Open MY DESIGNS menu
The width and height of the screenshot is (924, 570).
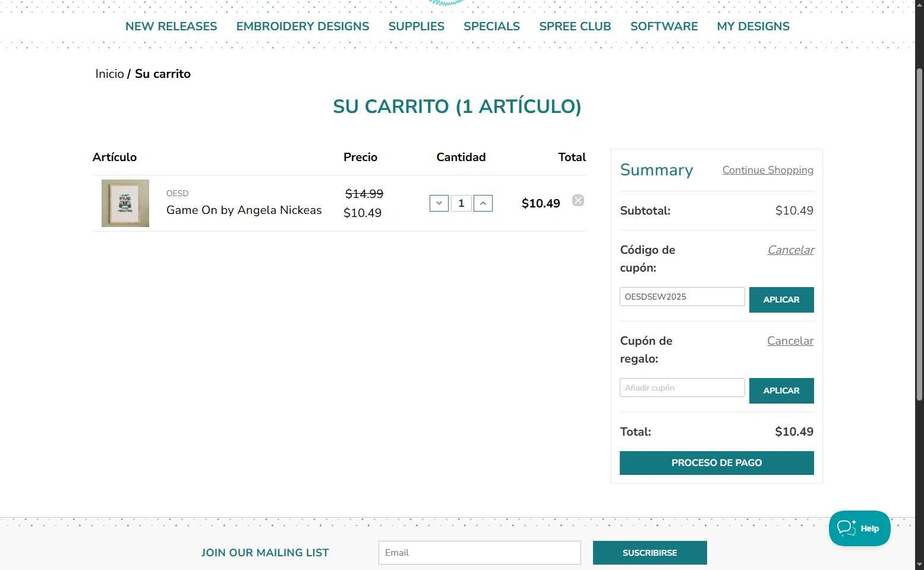[753, 26]
